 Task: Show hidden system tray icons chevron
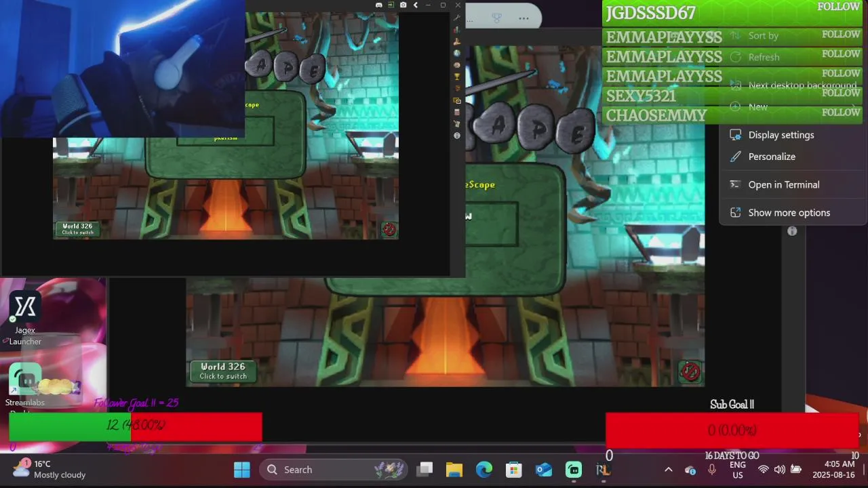pos(668,470)
